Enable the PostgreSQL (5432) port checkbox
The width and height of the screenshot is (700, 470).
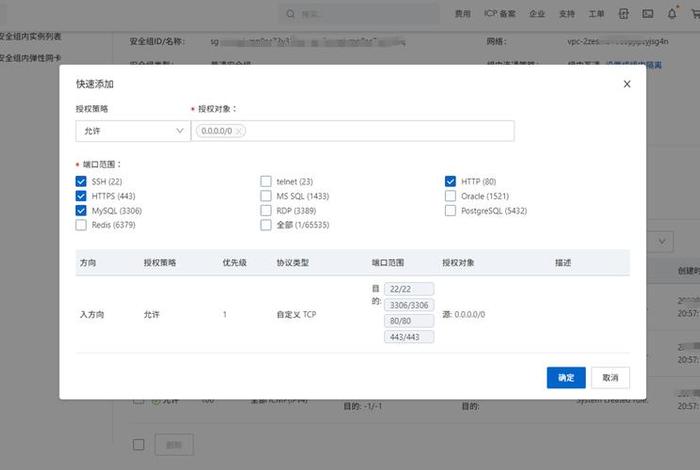tap(450, 211)
